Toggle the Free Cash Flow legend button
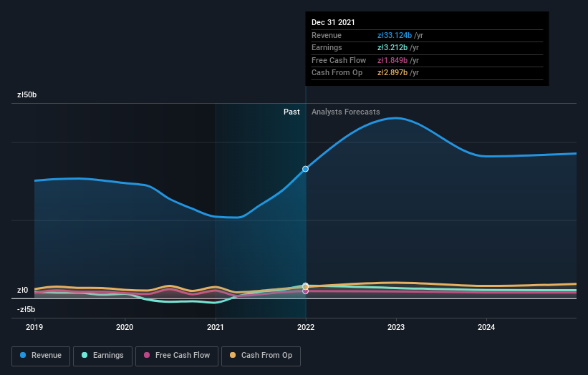 pos(177,356)
